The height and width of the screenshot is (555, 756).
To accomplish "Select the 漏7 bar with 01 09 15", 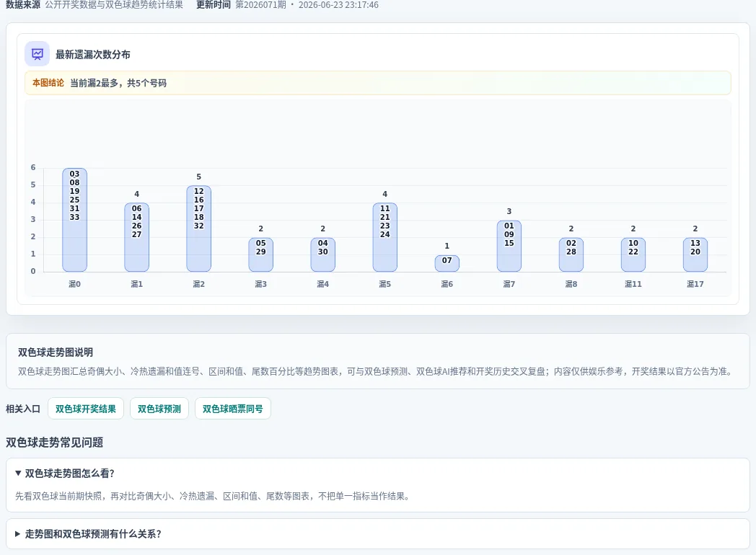I will click(x=509, y=246).
